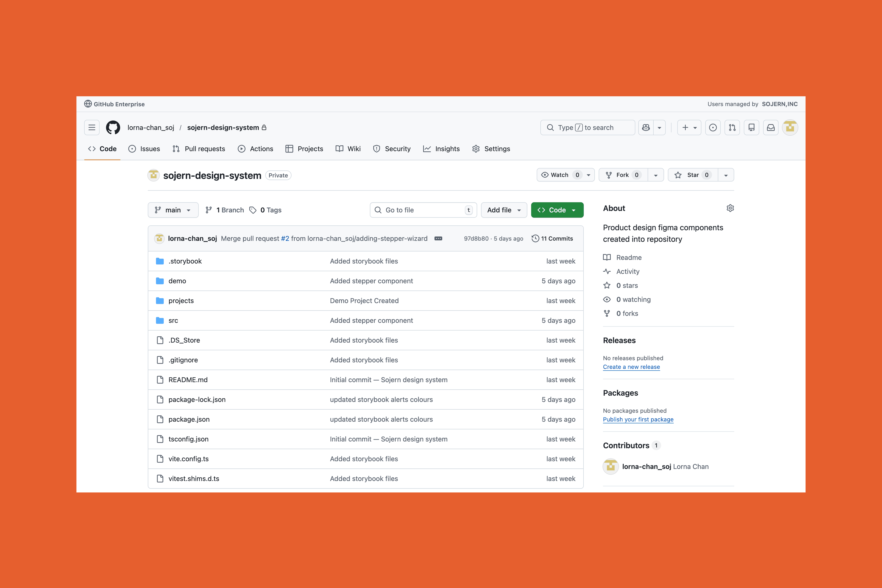882x588 pixels.
Task: Open the notifications inbox
Action: point(771,128)
